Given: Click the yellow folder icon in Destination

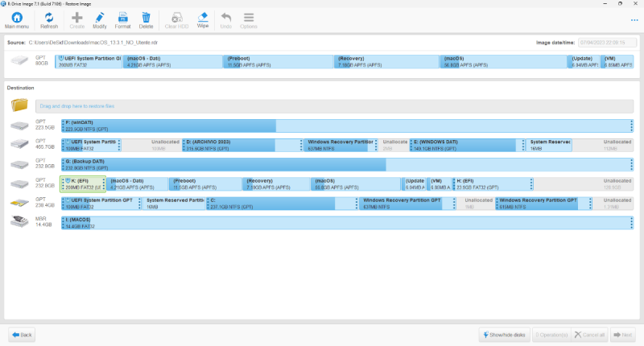Looking at the screenshot, I should (20, 105).
